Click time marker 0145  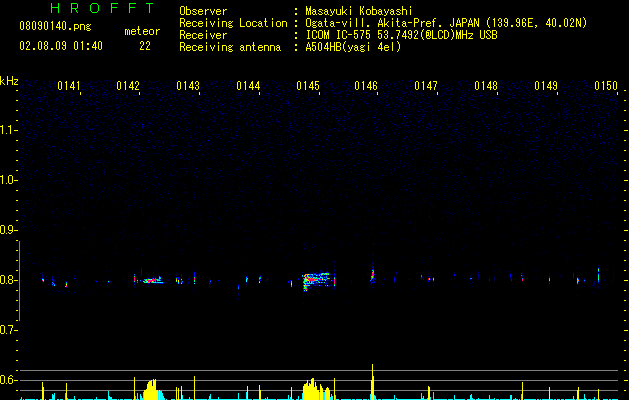coord(308,86)
